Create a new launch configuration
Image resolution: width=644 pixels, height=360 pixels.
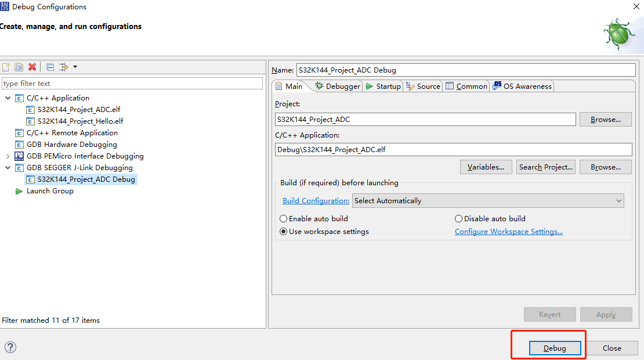pos(6,67)
